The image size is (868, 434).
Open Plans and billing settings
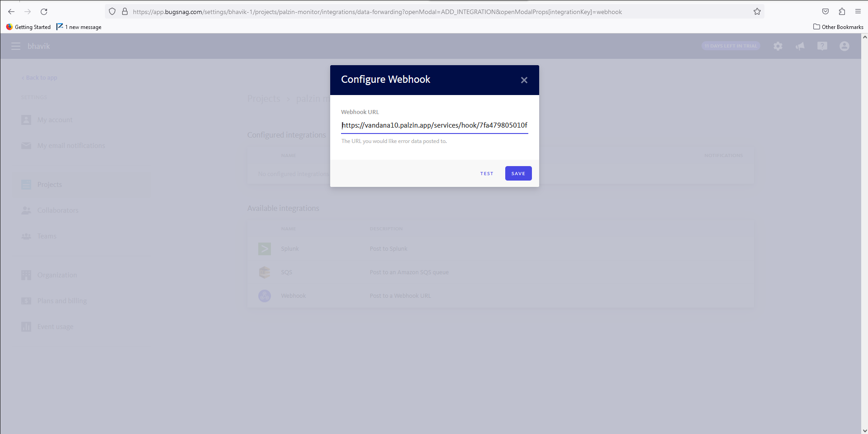tap(62, 301)
